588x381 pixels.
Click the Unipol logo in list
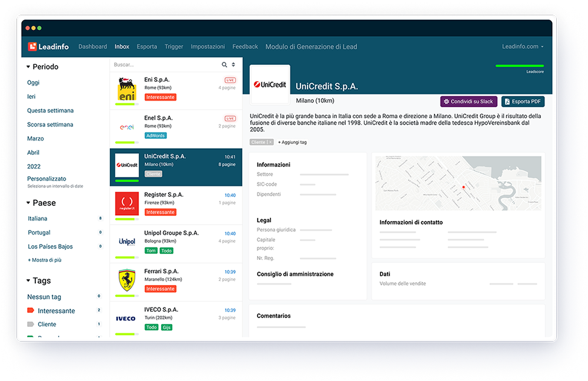(127, 242)
